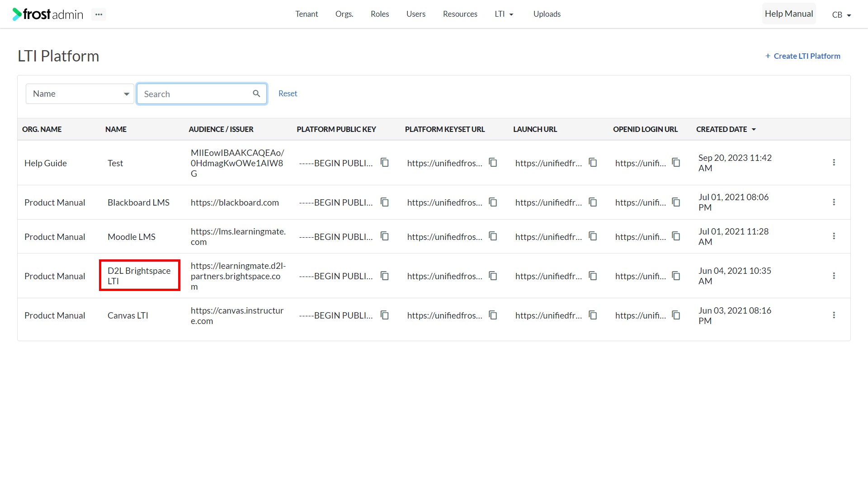Go to Roles section
The height and width of the screenshot is (488, 868).
pyautogui.click(x=380, y=14)
